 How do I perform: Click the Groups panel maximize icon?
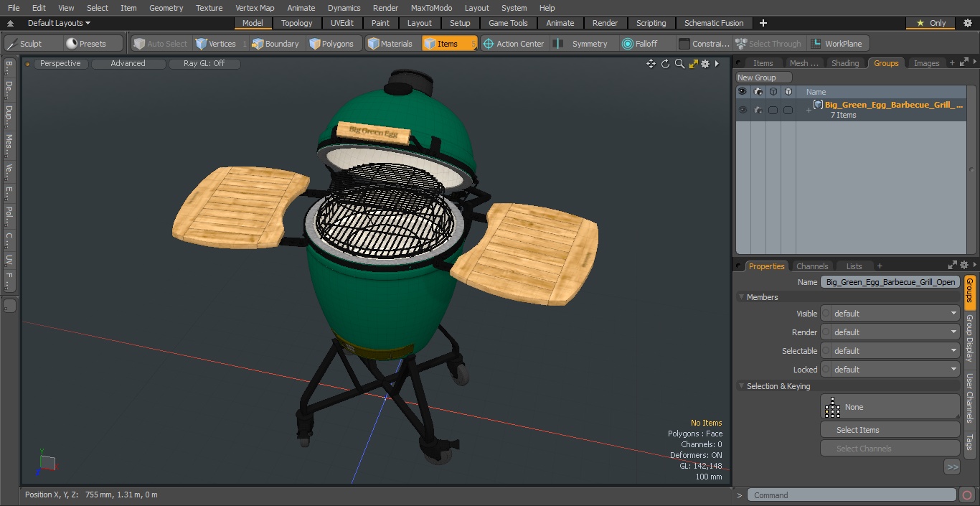click(x=963, y=63)
